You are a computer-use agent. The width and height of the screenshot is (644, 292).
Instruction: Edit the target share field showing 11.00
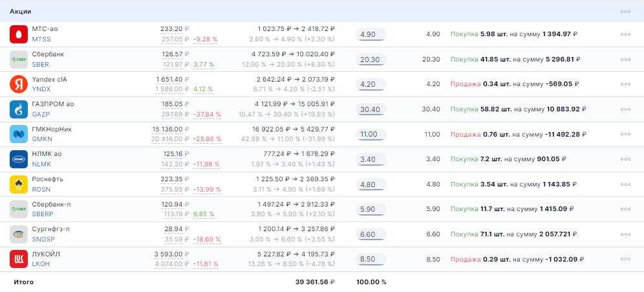pos(370,134)
